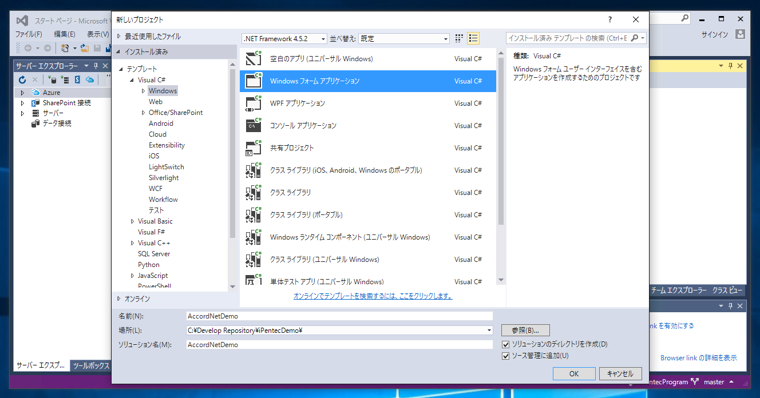Click the help question mark in dialog title
The image size is (760, 398).
pos(610,19)
